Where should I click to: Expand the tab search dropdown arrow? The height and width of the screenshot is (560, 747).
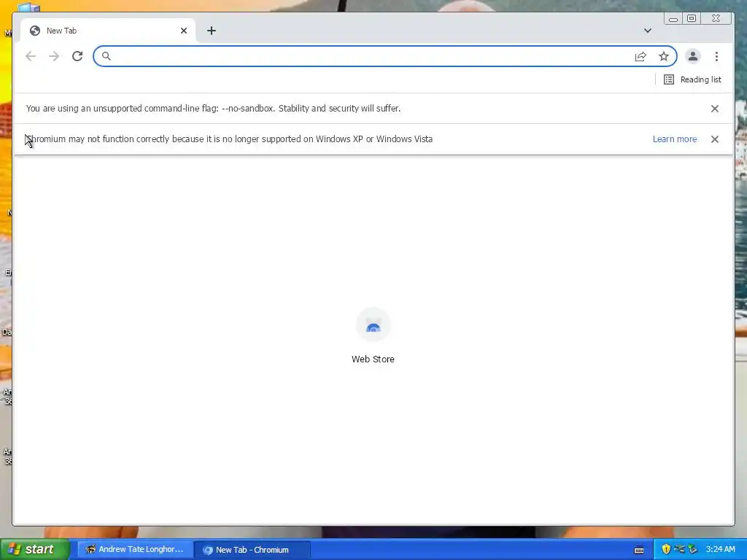(648, 31)
